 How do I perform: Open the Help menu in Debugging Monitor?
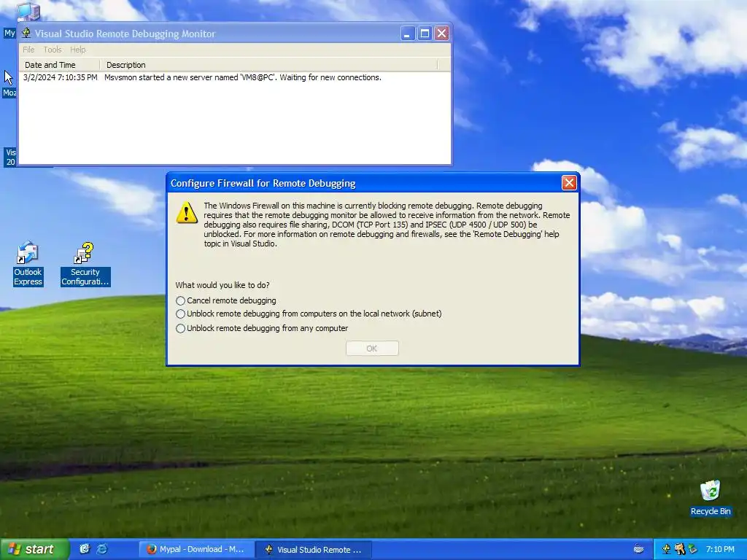[x=77, y=50]
